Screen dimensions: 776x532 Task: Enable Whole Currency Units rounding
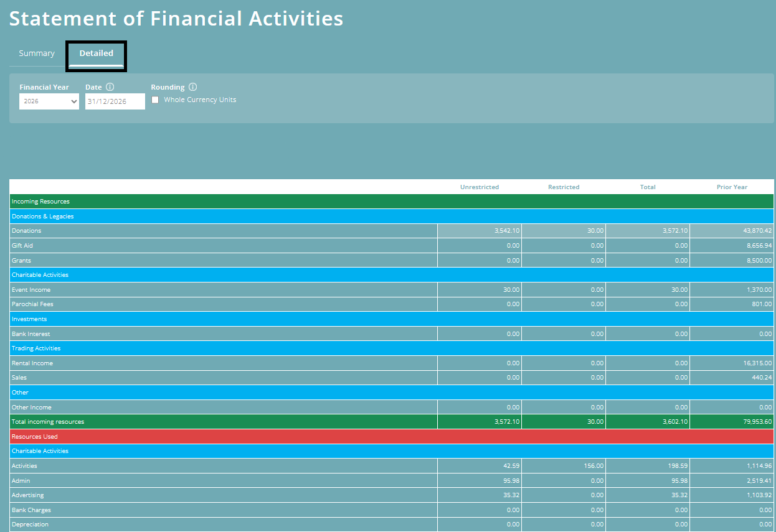point(154,100)
